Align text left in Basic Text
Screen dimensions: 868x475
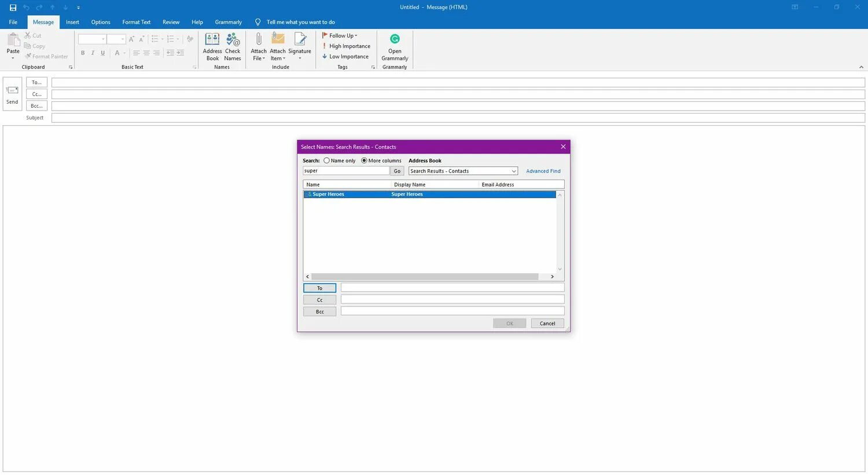click(x=136, y=53)
